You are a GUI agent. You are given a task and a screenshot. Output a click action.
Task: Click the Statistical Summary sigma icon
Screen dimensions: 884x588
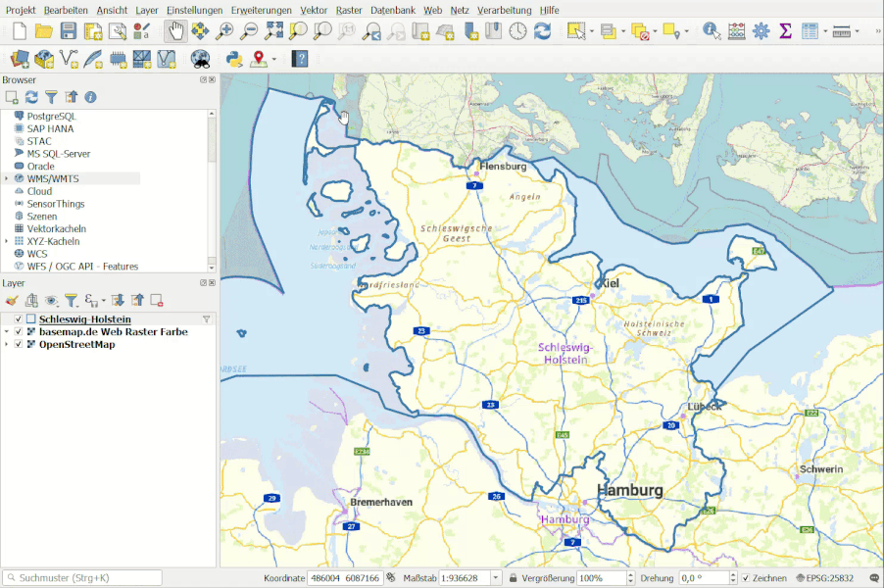(x=786, y=31)
